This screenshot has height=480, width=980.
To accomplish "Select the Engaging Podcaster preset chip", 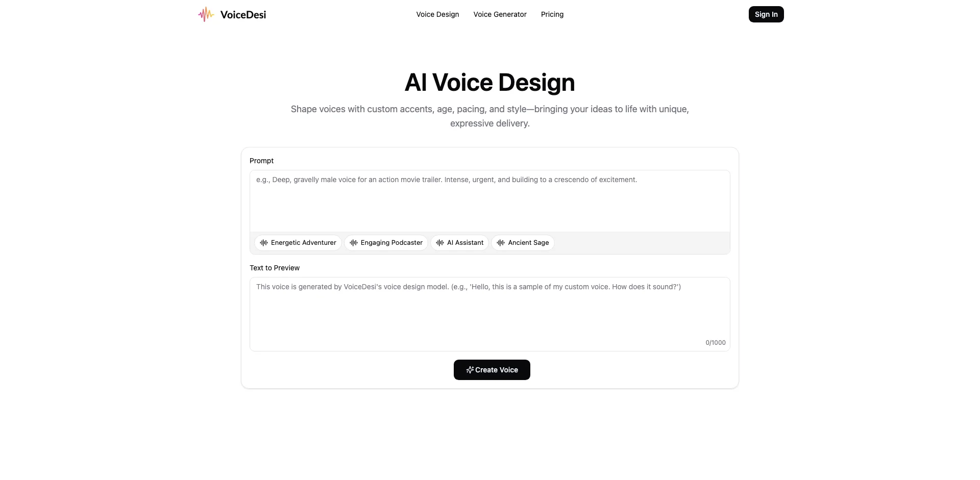I will (x=386, y=243).
